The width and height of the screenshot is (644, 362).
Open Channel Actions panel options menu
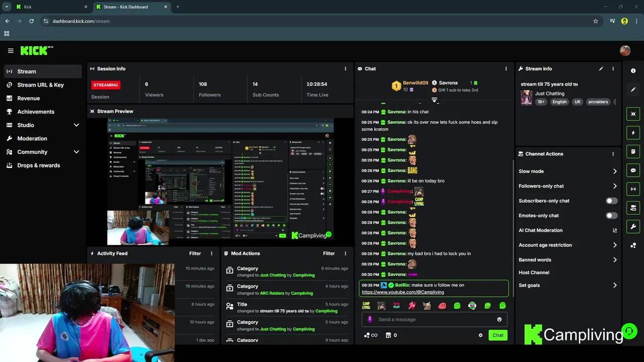tap(613, 154)
